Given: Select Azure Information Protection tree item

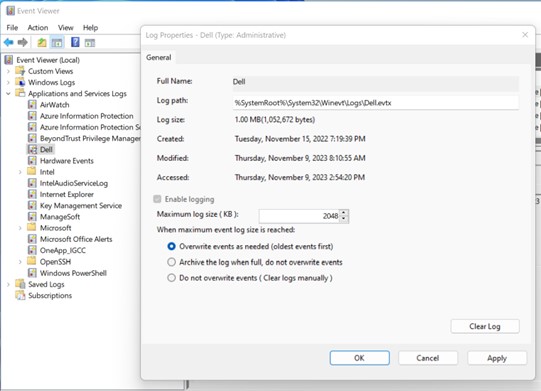Looking at the screenshot, I should 87,116.
